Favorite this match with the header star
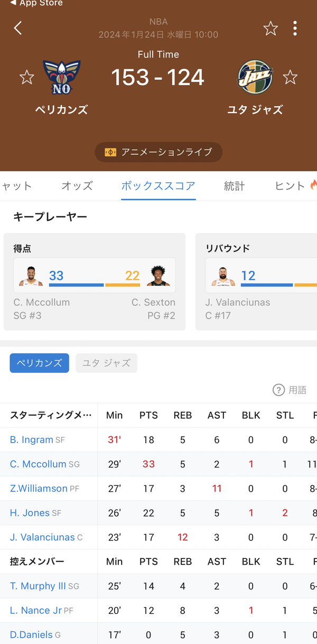The height and width of the screenshot is (644, 317). coord(271,28)
